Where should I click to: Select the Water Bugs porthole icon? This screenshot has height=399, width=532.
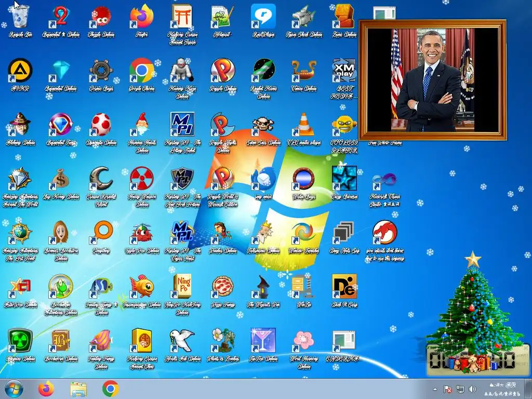[303, 179]
